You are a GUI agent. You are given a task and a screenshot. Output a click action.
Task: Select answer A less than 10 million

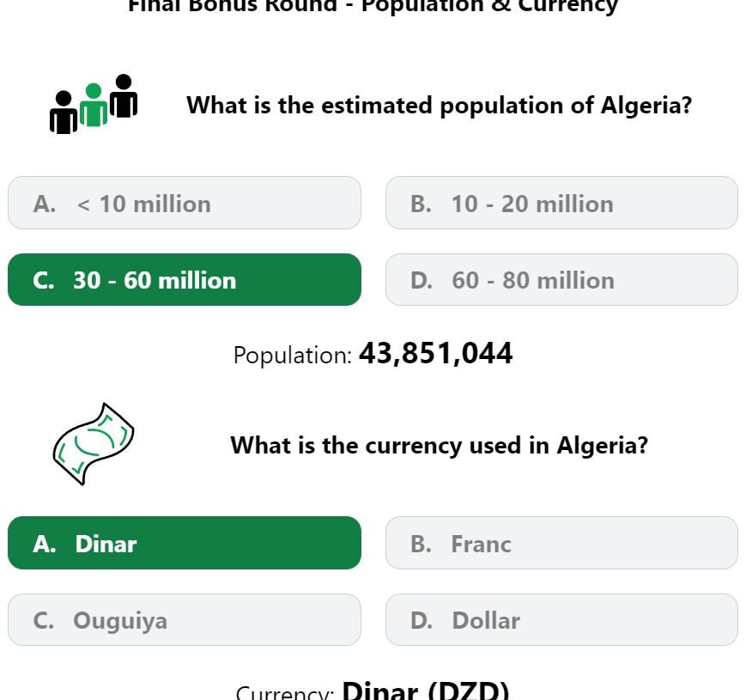[x=185, y=203]
